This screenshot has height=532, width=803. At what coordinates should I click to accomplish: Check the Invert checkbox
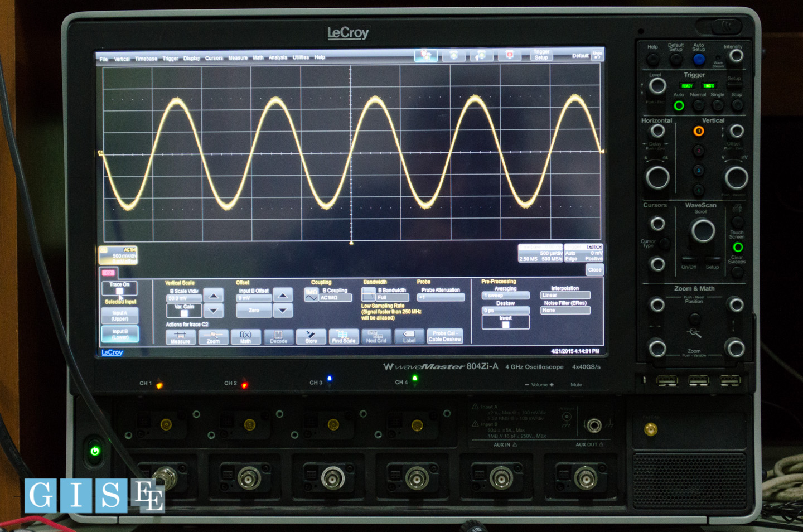[x=505, y=325]
